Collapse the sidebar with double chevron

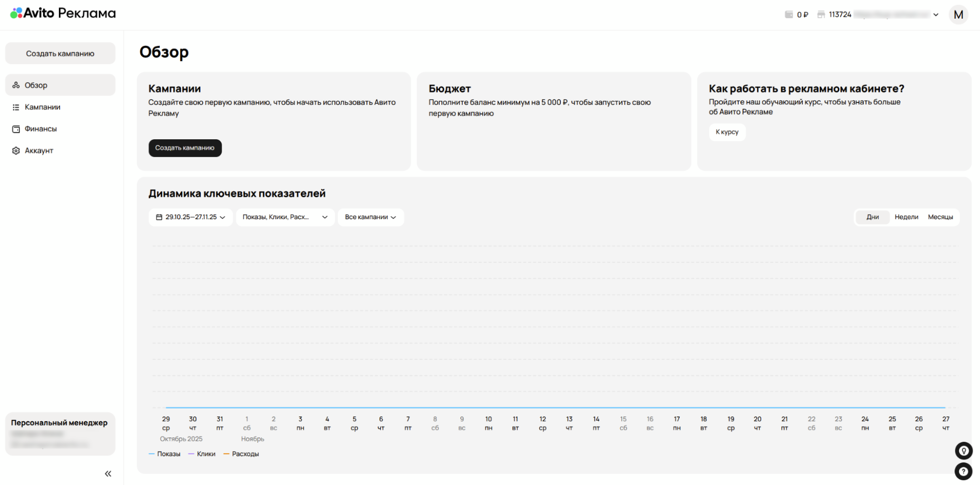[x=108, y=474]
